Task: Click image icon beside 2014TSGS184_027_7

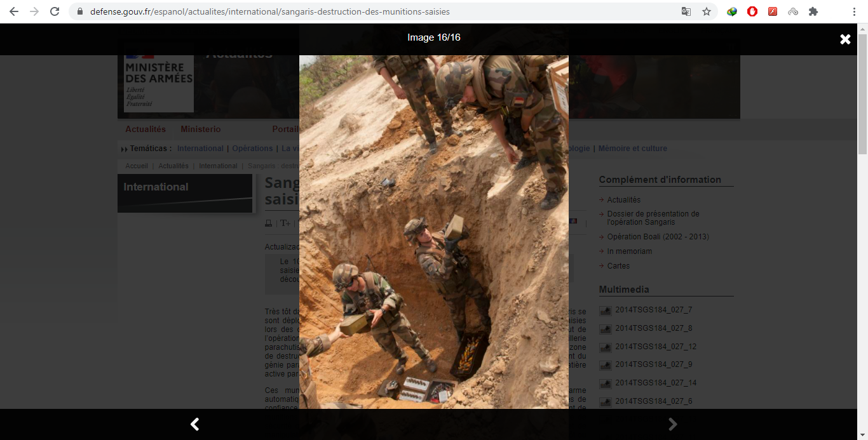Action: pyautogui.click(x=605, y=311)
